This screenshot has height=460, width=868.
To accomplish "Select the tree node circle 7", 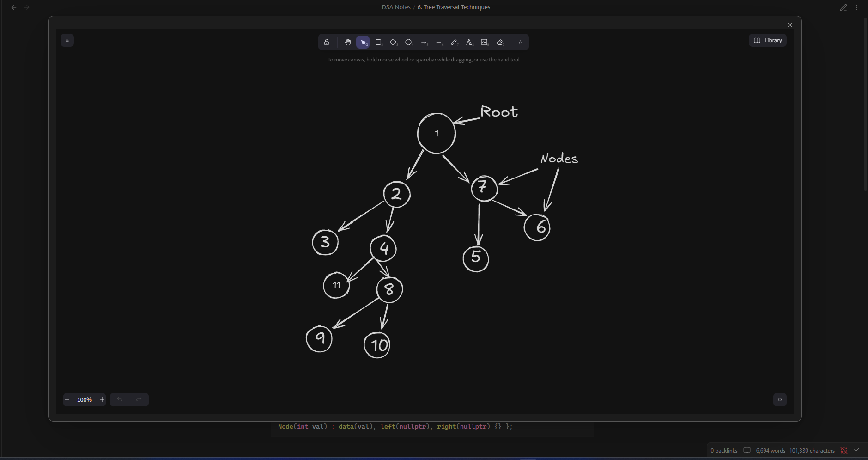I will 484,188.
